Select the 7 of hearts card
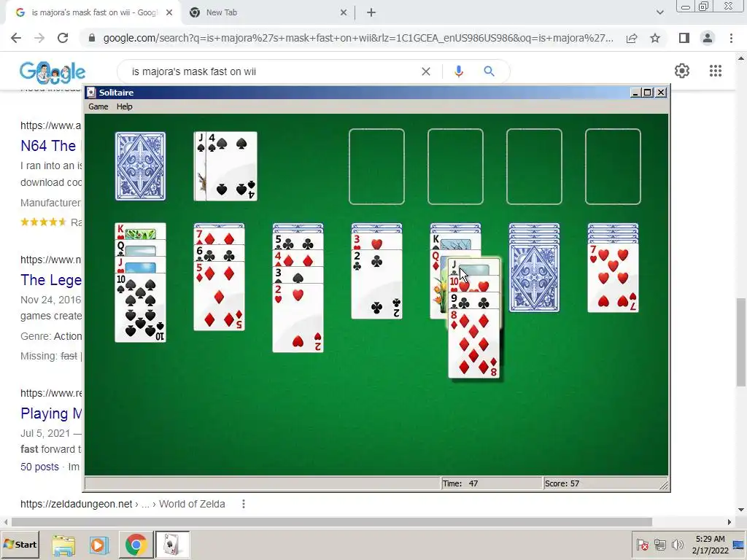This screenshot has height=560, width=747. coord(613,278)
